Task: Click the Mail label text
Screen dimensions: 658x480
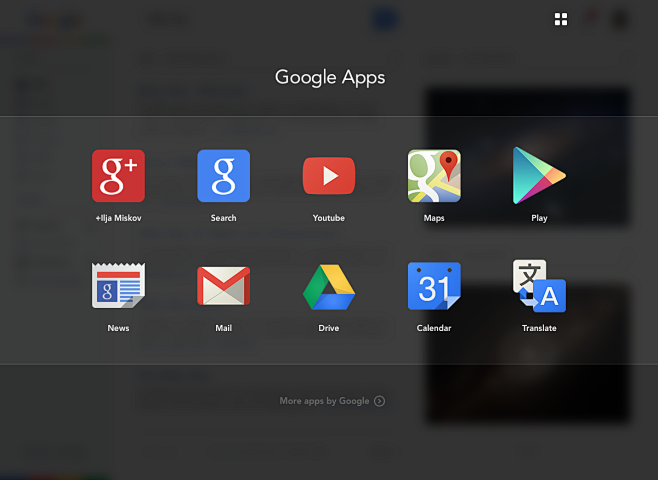Action: (x=224, y=328)
